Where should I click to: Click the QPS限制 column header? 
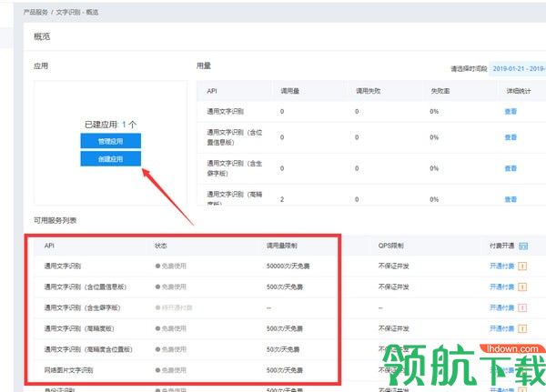390,246
